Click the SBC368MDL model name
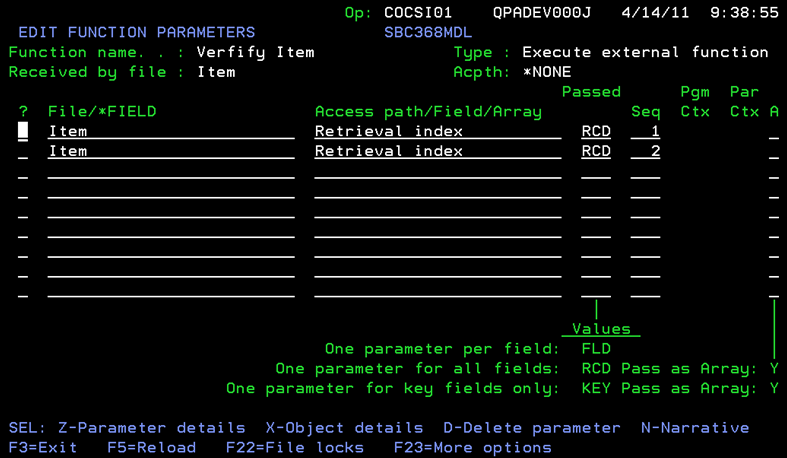787x458 pixels. (428, 32)
